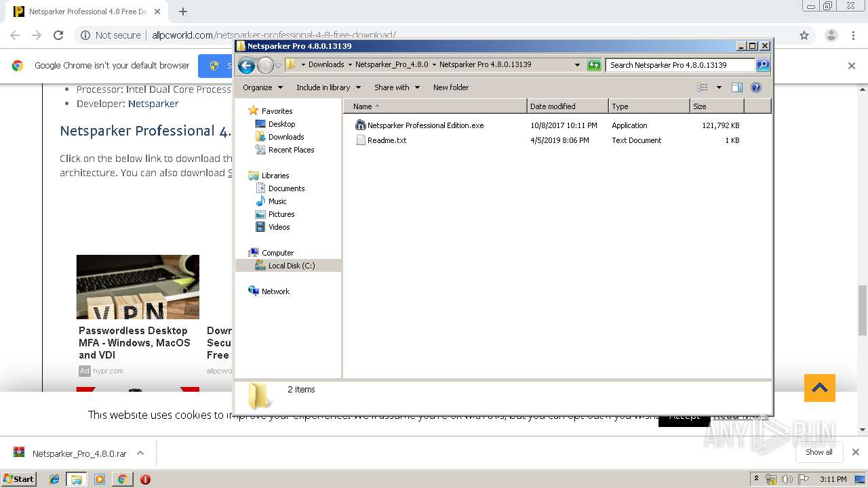868x488 pixels.
Task: Click the taskbar clock showing 3:11 PM
Action: [833, 479]
